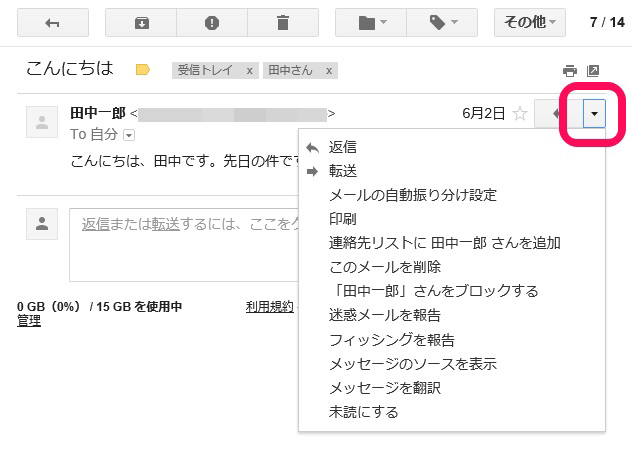
Task: Select 未読にする in the menu
Action: point(363,412)
